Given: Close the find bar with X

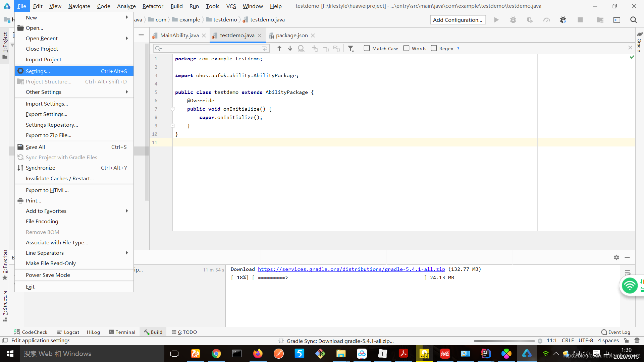Looking at the screenshot, I should click(630, 48).
